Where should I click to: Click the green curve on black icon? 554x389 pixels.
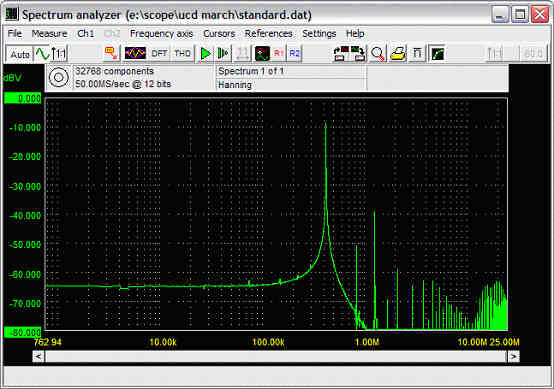[x=437, y=54]
